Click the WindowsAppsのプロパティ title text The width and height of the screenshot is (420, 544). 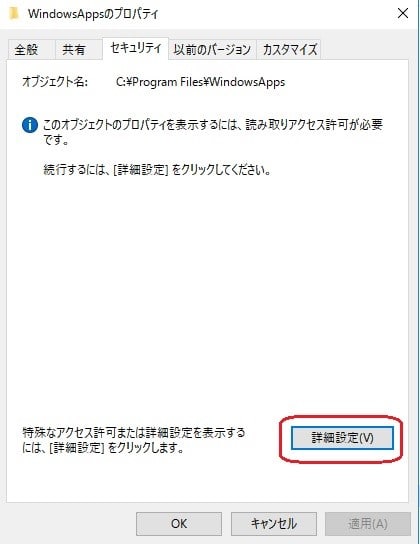tap(93, 14)
